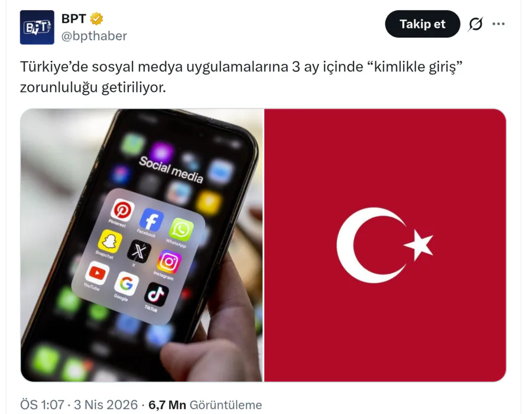Click the Pinterest icon in the photo
532x414 pixels.
click(122, 210)
